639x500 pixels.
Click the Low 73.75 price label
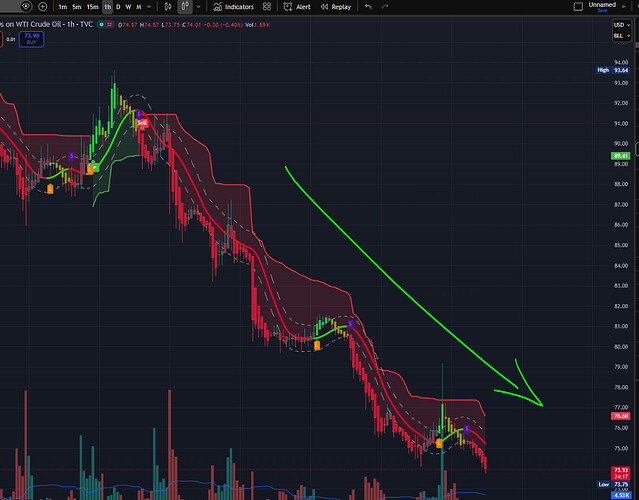pyautogui.click(x=614, y=485)
